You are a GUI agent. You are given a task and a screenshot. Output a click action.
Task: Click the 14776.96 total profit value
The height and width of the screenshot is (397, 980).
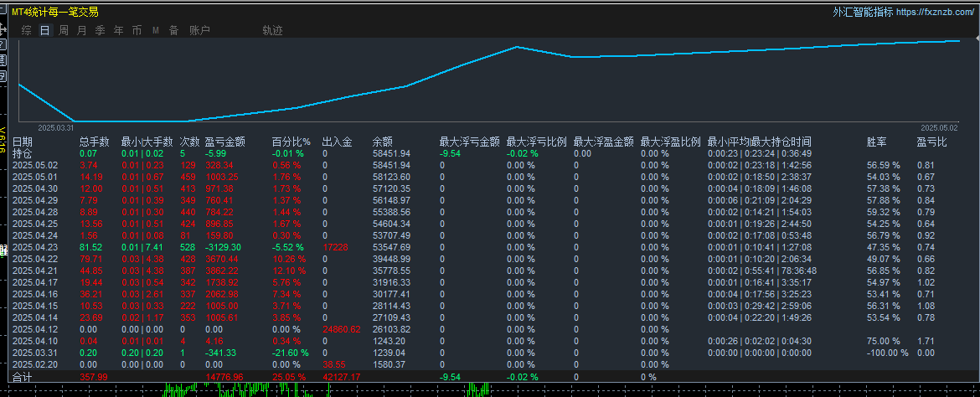pyautogui.click(x=225, y=377)
